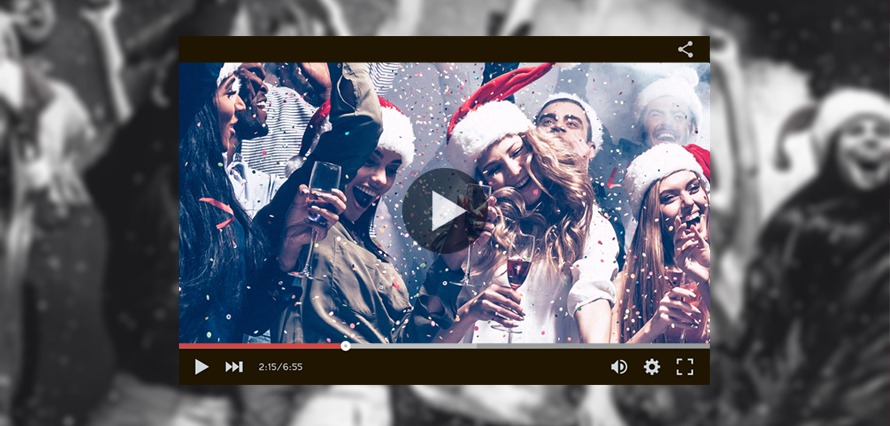This screenshot has height=426, width=890.
Task: Mute the volume speaker icon
Action: [x=619, y=367]
